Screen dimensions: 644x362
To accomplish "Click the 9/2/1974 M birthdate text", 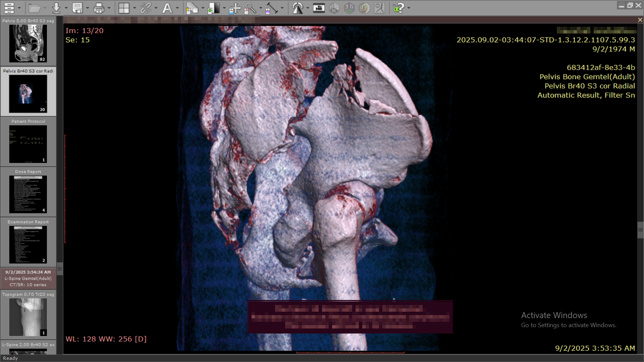I will point(613,49).
